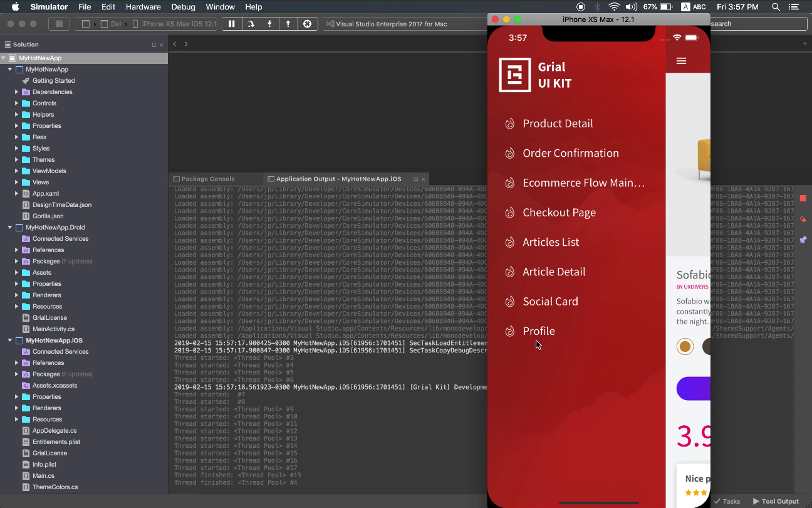Viewport: 812px width, 508px height.
Task: Select Info.plist file
Action: (44, 464)
